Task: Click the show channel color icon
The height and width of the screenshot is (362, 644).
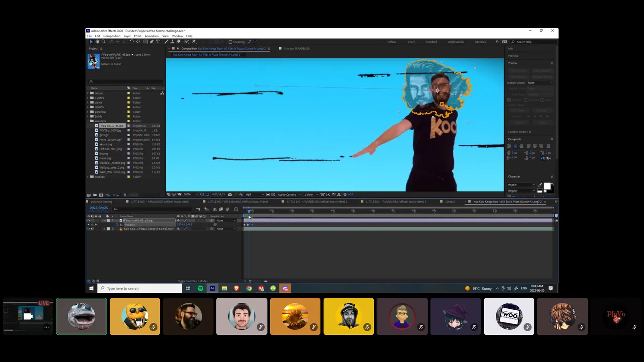Action: pos(241,194)
